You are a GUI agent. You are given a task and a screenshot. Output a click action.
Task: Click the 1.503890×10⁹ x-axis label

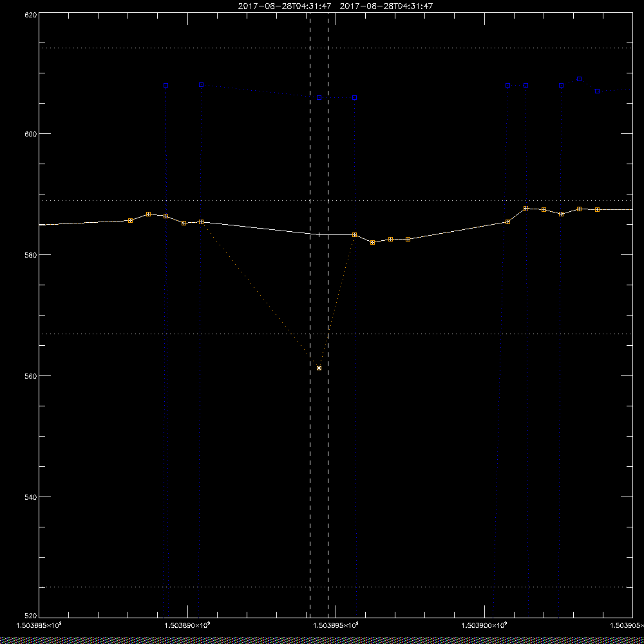(187, 625)
